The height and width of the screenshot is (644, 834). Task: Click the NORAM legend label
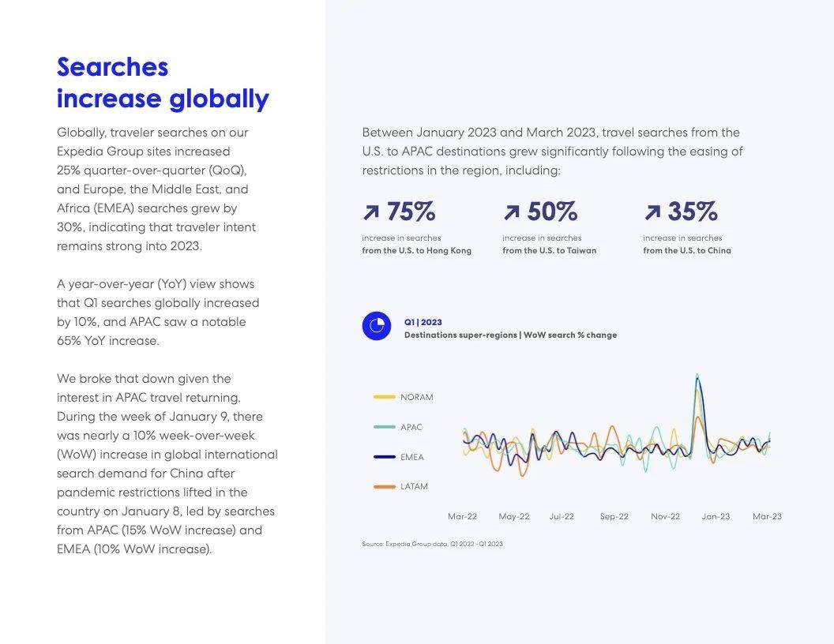pyautogui.click(x=417, y=397)
